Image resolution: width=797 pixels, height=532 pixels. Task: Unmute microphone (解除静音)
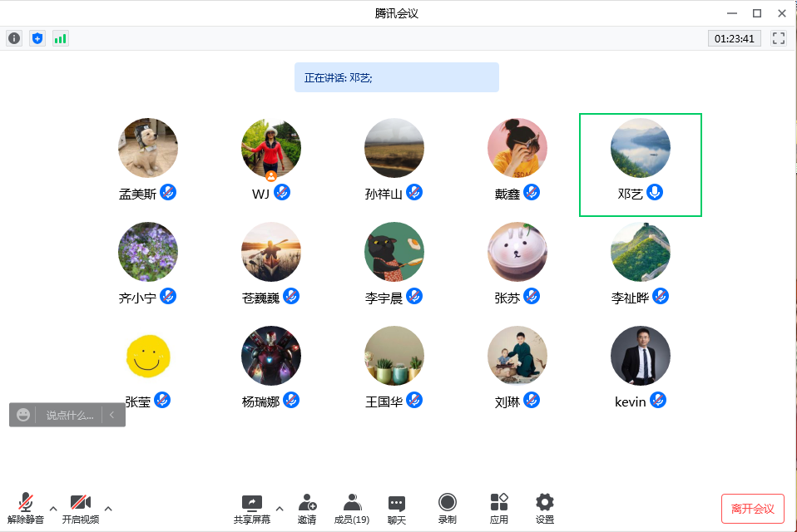coord(26,509)
